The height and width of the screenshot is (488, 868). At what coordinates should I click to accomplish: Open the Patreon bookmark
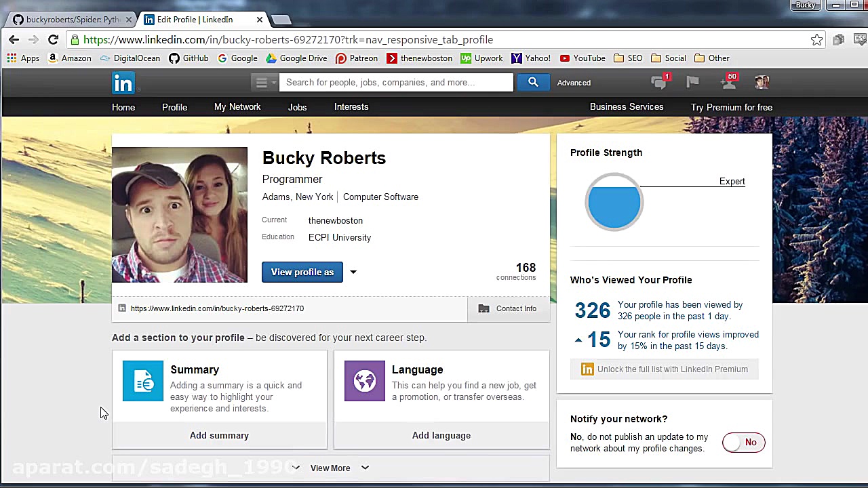click(357, 58)
